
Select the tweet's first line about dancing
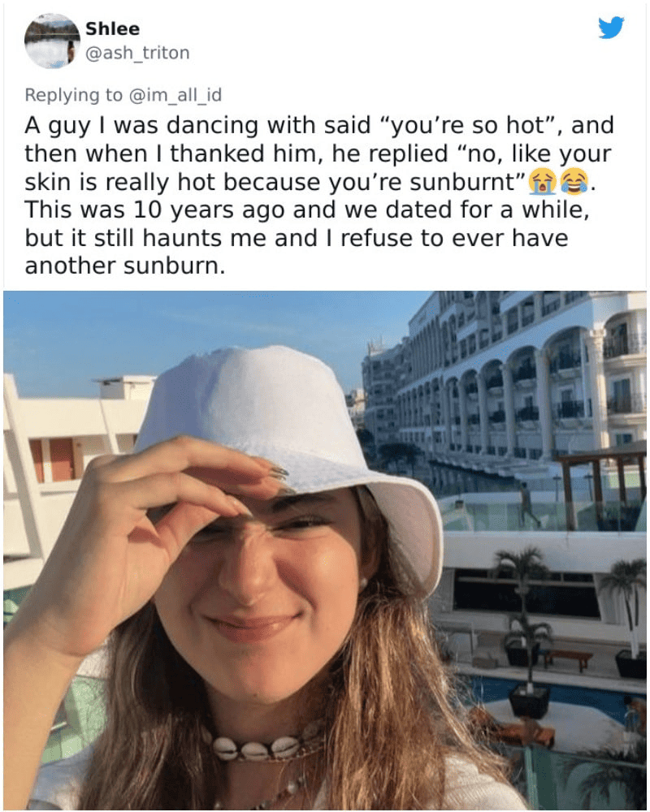point(319,125)
